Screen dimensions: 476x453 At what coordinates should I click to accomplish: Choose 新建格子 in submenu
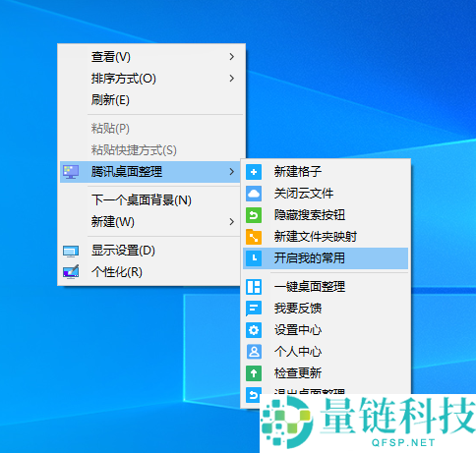tap(326, 172)
